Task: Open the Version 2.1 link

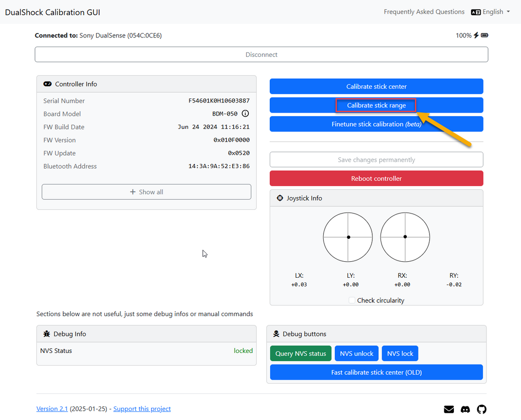Action: click(x=52, y=409)
